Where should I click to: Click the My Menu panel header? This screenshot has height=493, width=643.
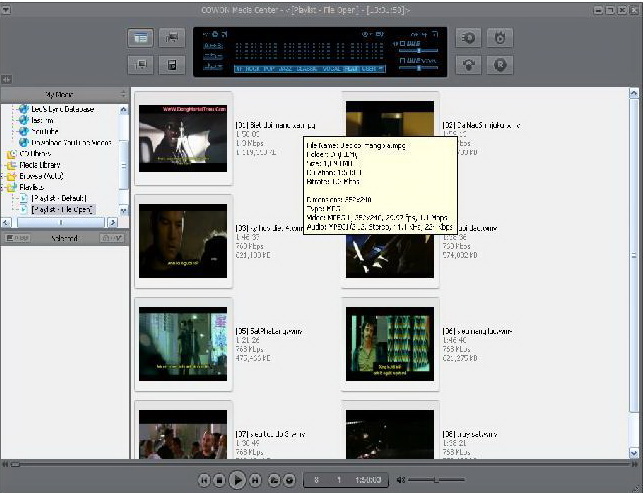coord(65,95)
